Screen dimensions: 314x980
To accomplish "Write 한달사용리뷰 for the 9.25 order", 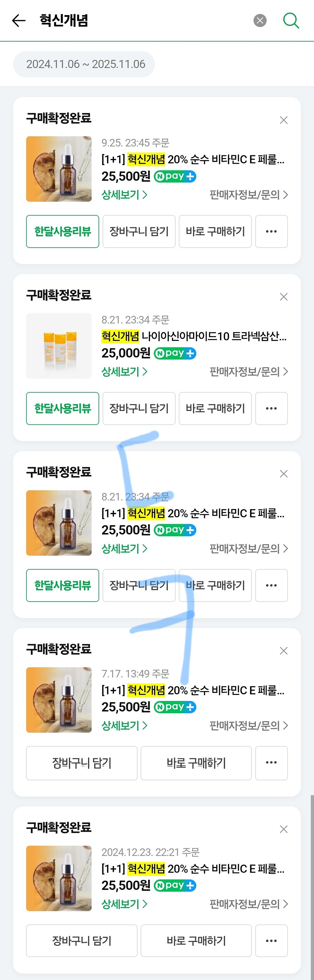I will click(63, 231).
